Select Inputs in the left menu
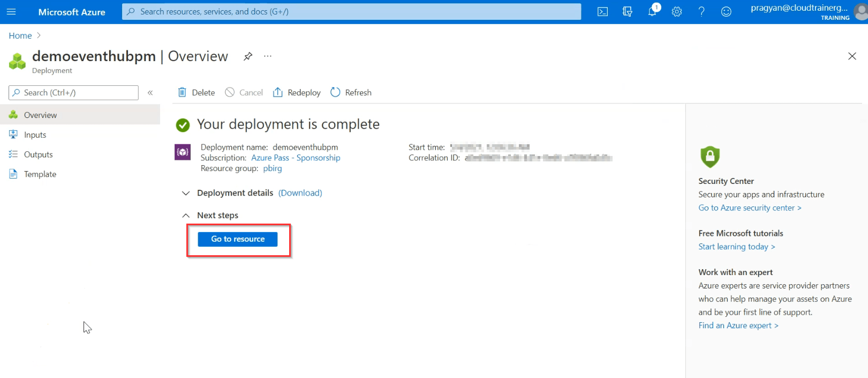This screenshot has height=378, width=868. pos(35,135)
